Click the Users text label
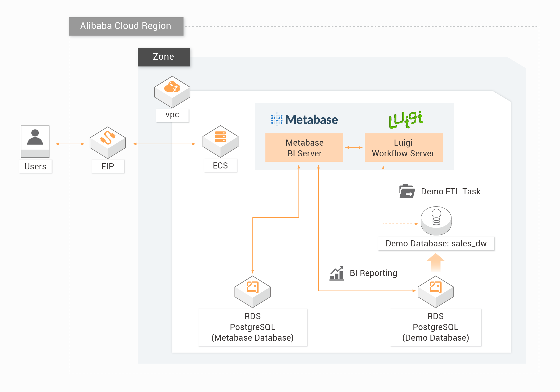This screenshot has width=560, height=392. [x=35, y=166]
